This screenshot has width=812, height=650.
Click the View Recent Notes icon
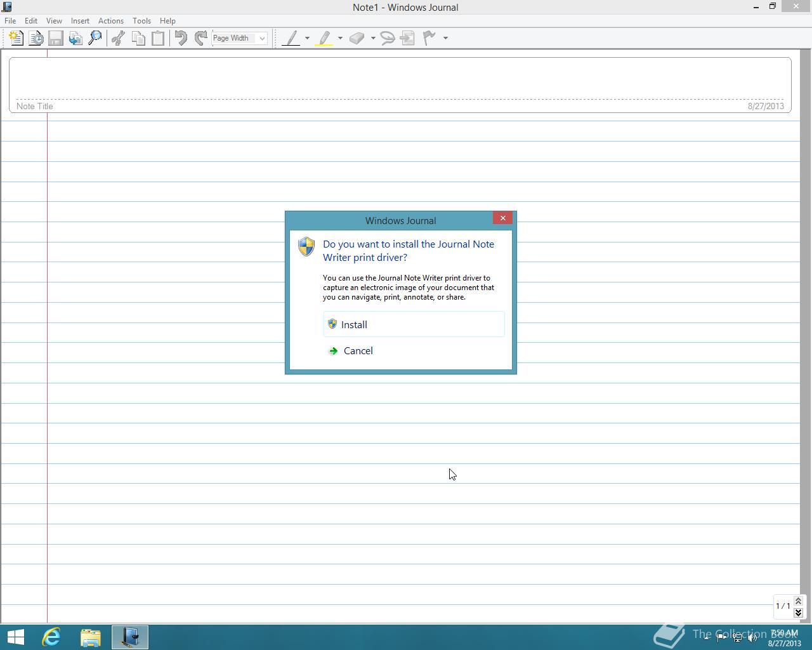[x=36, y=38]
